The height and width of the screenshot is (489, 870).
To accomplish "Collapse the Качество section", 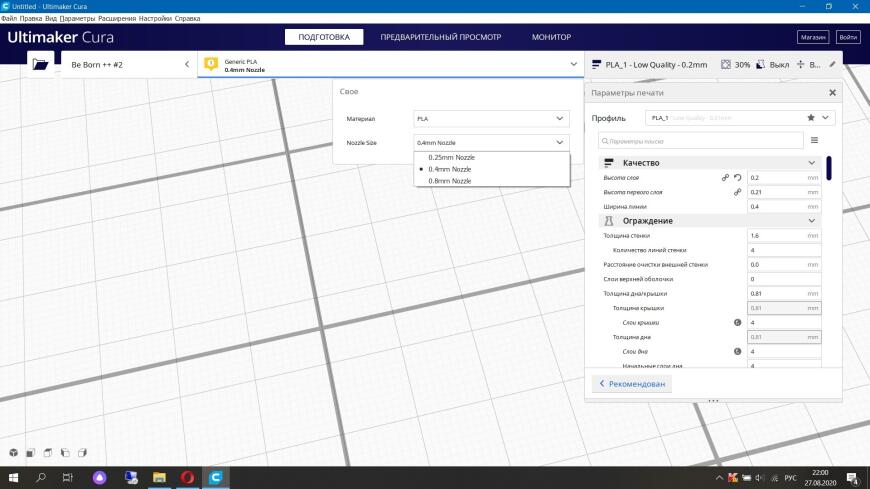I will click(x=811, y=163).
